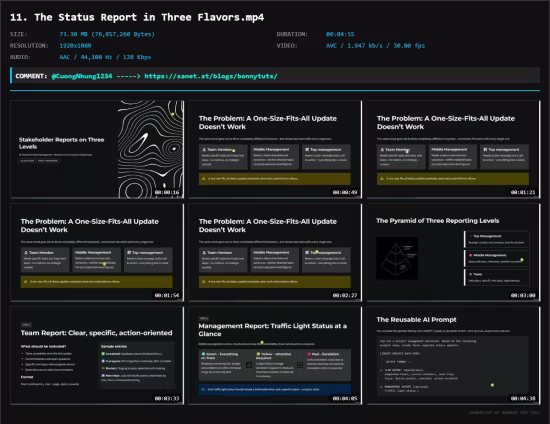Open the thumbnail at timestamp 00:01:54
Screen dimensions: 550x424
(97, 253)
